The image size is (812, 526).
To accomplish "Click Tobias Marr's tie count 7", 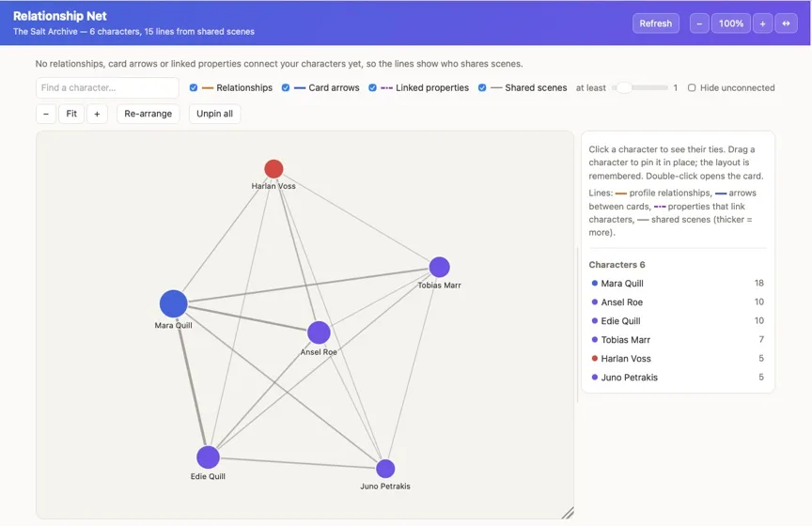I will 761,340.
